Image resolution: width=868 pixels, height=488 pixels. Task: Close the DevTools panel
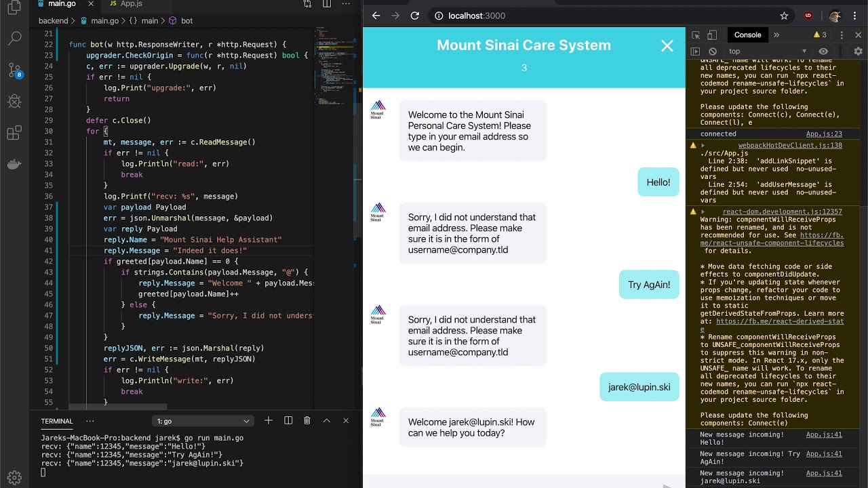click(x=859, y=35)
